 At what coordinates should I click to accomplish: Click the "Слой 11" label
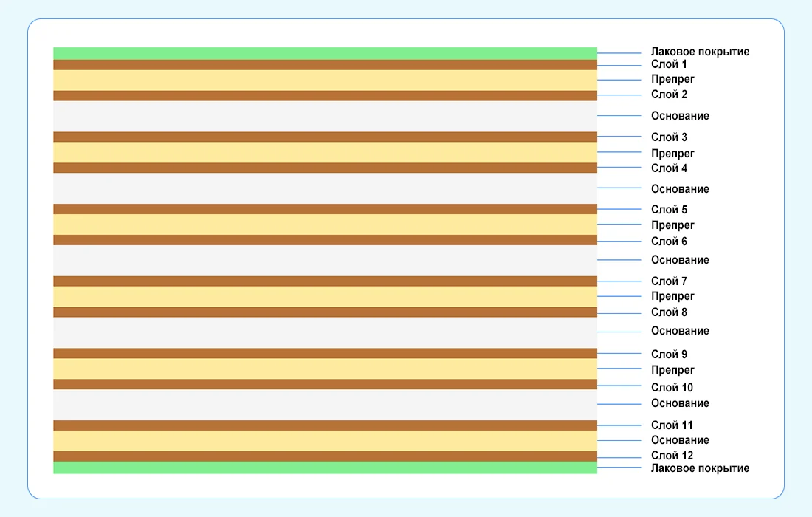[672, 425]
